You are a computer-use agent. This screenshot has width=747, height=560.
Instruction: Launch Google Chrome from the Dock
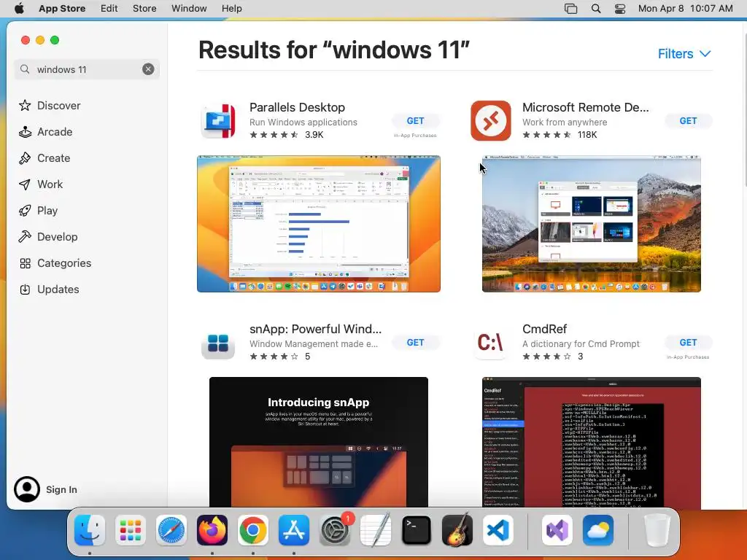[253, 530]
